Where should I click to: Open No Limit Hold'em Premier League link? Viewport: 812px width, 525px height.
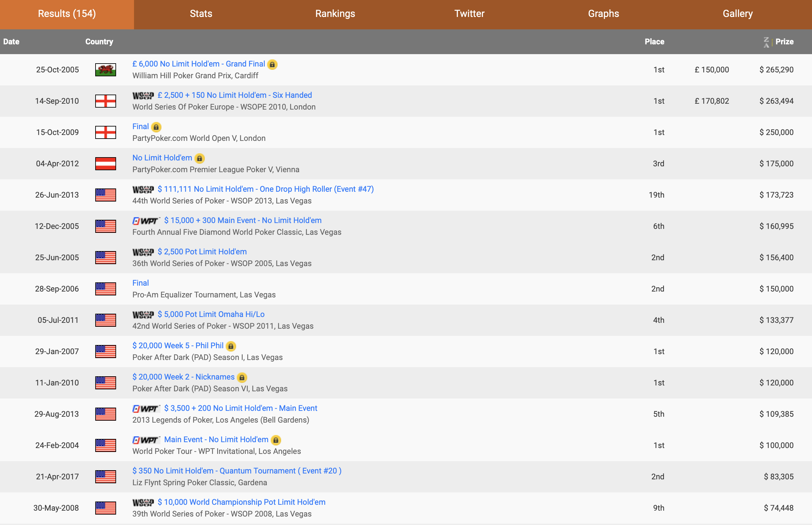(162, 158)
